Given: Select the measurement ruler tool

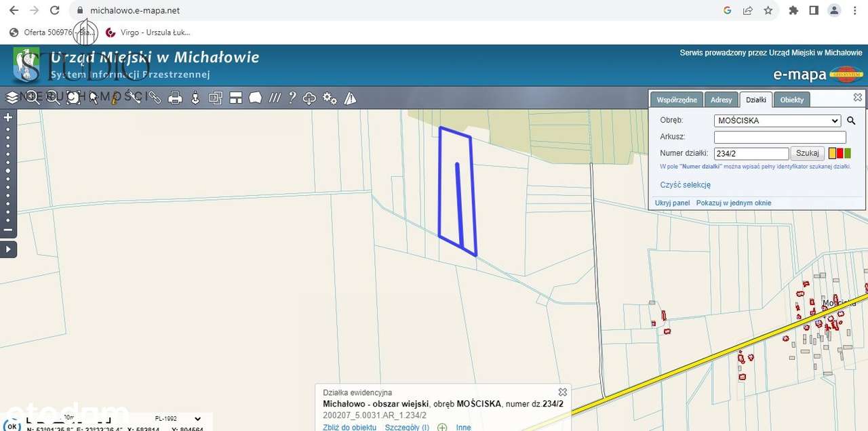Looking at the screenshot, I should pos(114,98).
